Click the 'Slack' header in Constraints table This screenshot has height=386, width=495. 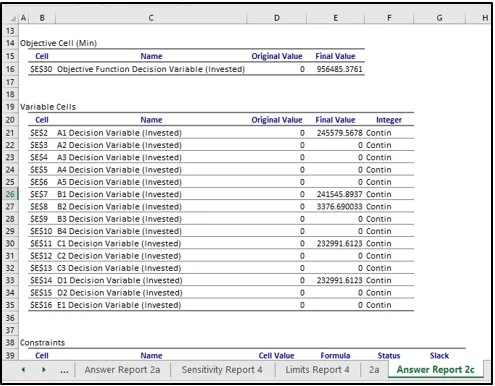pyautogui.click(x=439, y=355)
